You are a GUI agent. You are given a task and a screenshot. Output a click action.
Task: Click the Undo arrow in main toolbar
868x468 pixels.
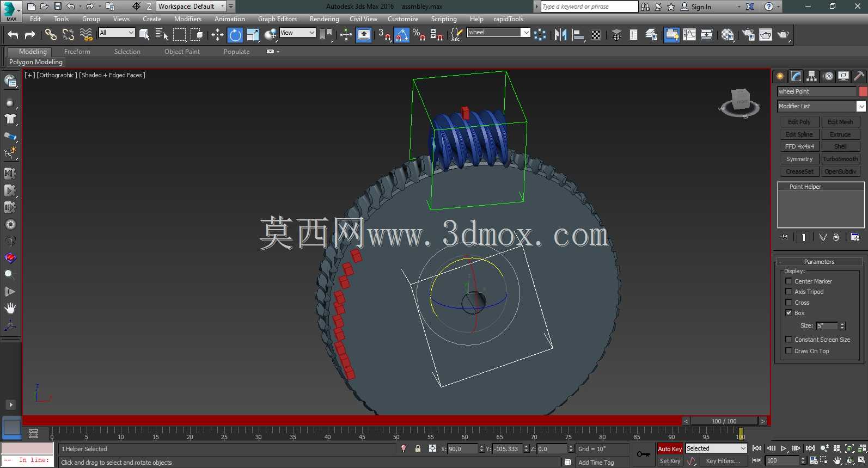[13, 35]
